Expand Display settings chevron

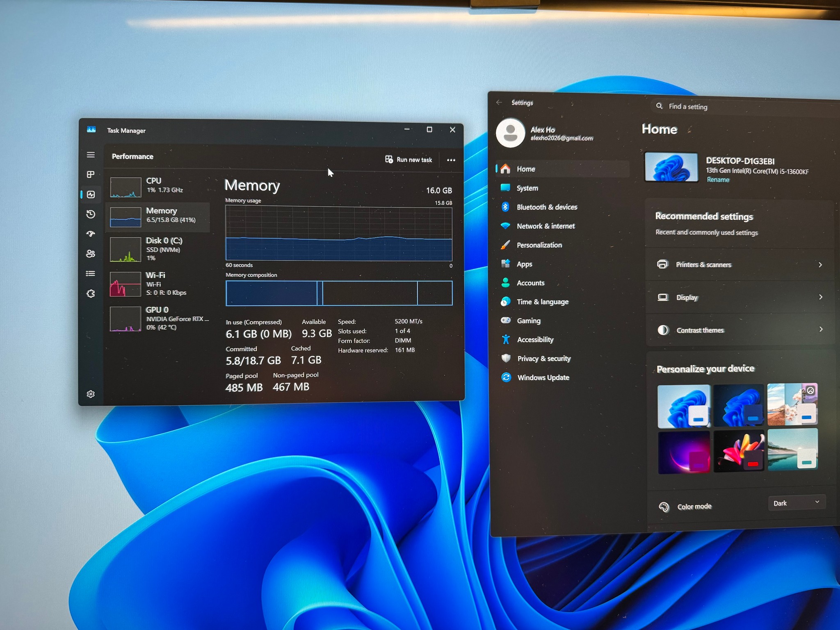coord(820,297)
